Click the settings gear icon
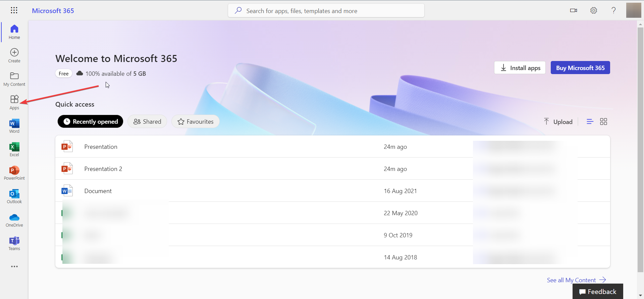Screen dimensions: 644x299 click(594, 10)
